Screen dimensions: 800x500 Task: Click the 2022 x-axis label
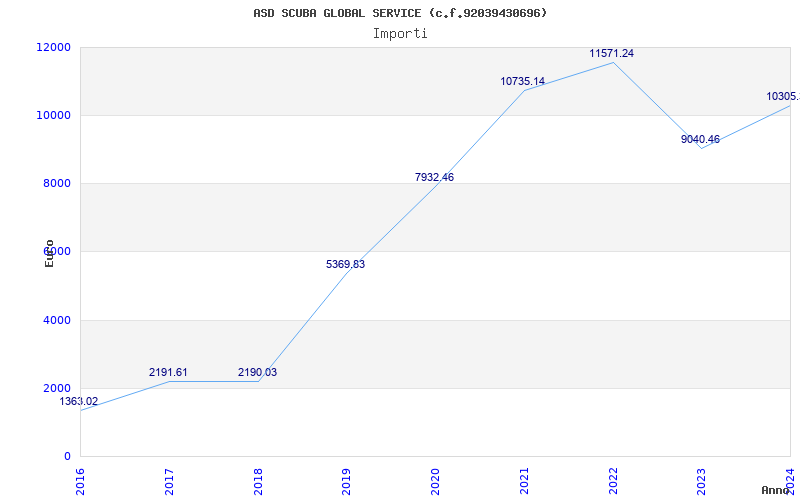tap(613, 481)
